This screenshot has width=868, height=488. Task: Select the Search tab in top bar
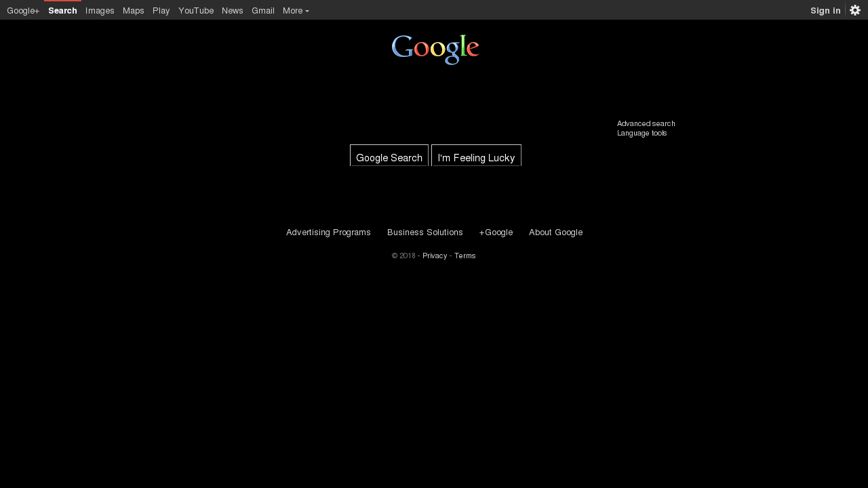[x=62, y=10]
